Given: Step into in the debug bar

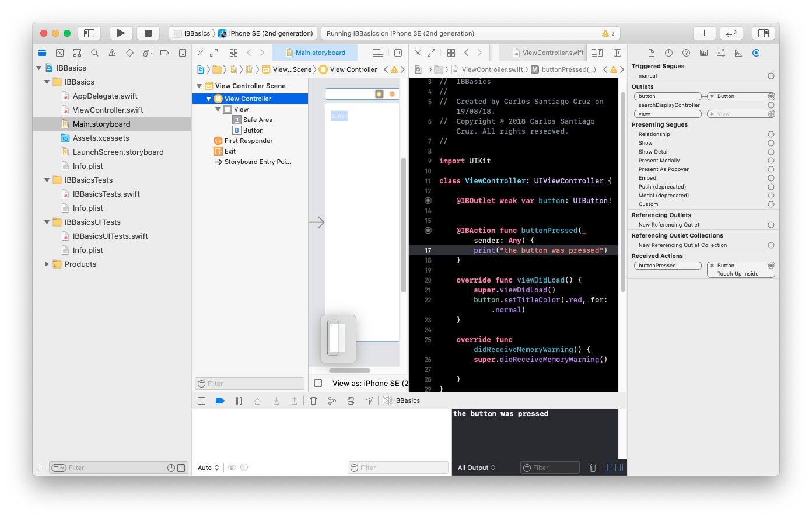Looking at the screenshot, I should [276, 400].
